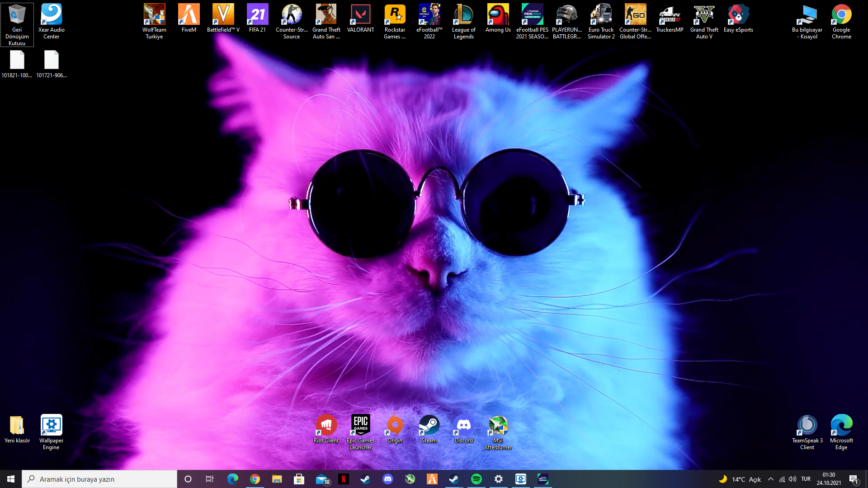Image resolution: width=868 pixels, height=488 pixels.
Task: Select Counter-Strike Global Offensive shortcut
Action: [x=635, y=21]
